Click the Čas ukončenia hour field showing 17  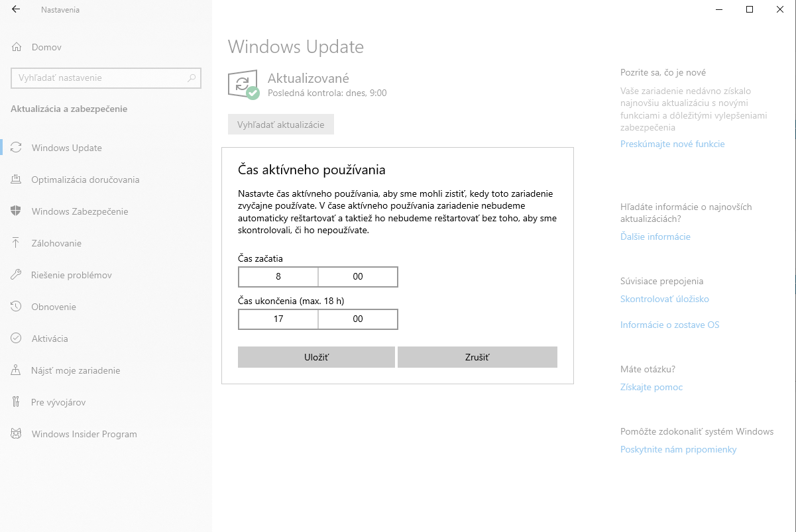tap(278, 319)
